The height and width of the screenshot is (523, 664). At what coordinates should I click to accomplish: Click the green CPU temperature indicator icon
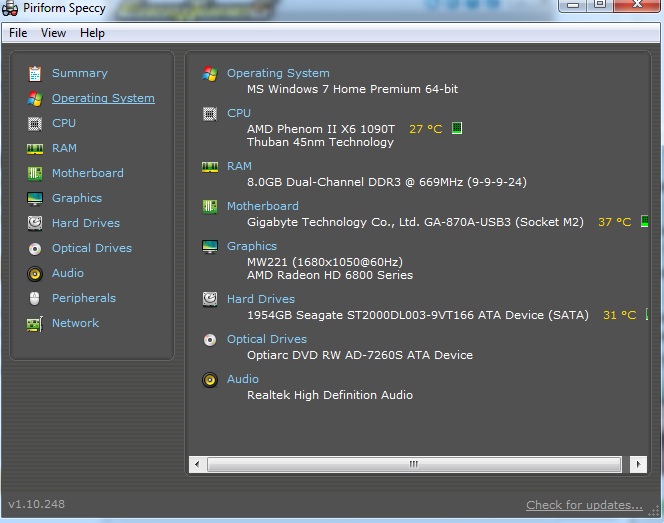(457, 129)
